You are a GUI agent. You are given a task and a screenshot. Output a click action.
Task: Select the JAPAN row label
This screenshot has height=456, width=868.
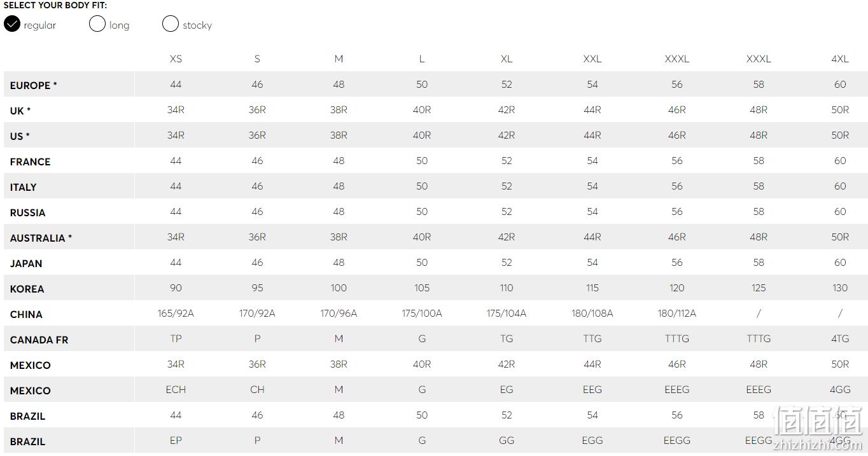point(26,263)
